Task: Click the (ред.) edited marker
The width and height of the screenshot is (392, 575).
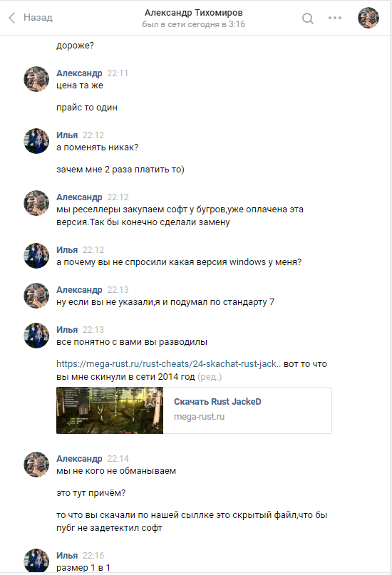Action: (x=210, y=377)
